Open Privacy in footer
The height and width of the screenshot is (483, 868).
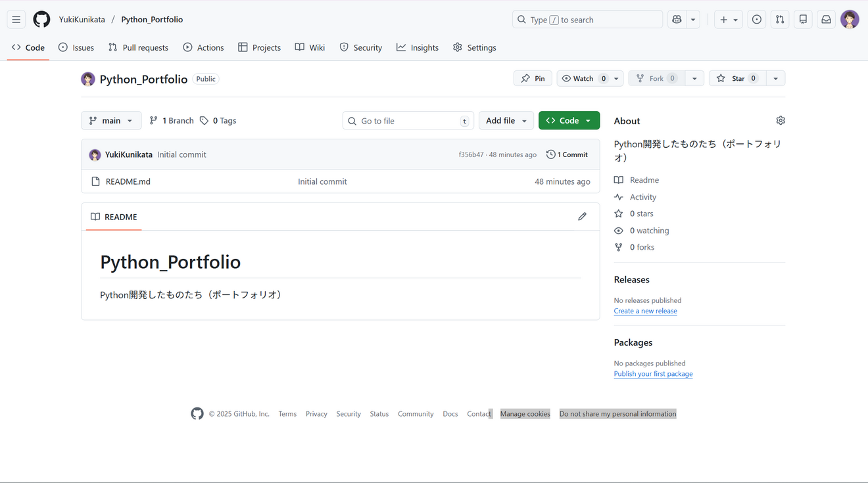click(316, 414)
